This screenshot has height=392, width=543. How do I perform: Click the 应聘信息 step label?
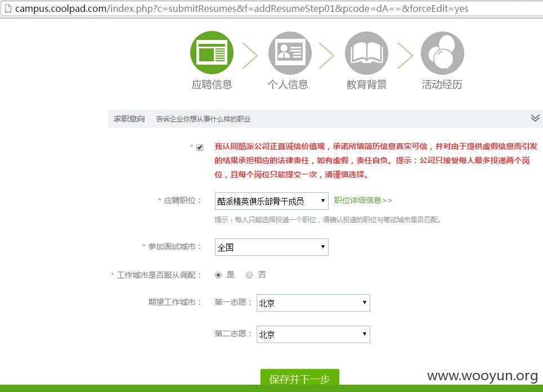click(x=212, y=84)
